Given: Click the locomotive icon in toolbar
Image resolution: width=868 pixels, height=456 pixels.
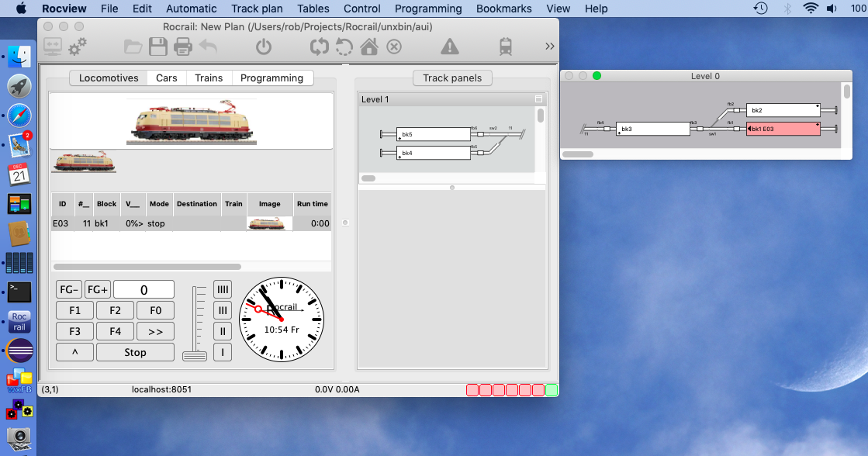Looking at the screenshot, I should (x=506, y=47).
